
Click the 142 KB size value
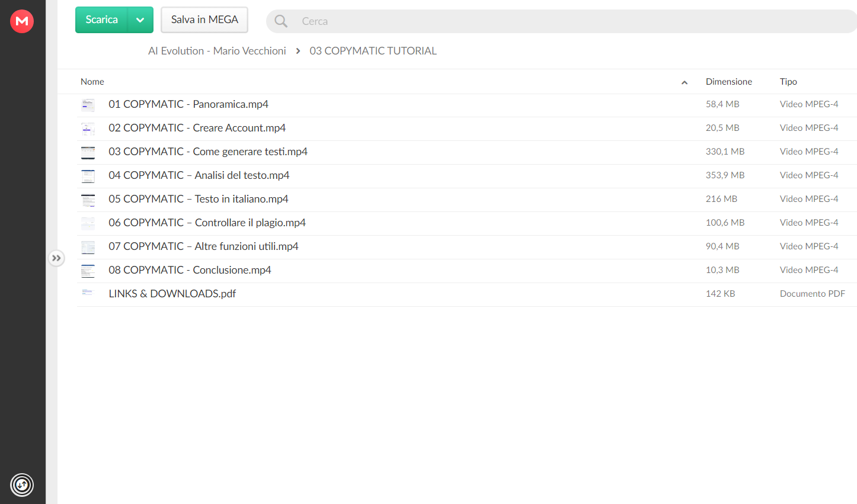click(x=720, y=294)
